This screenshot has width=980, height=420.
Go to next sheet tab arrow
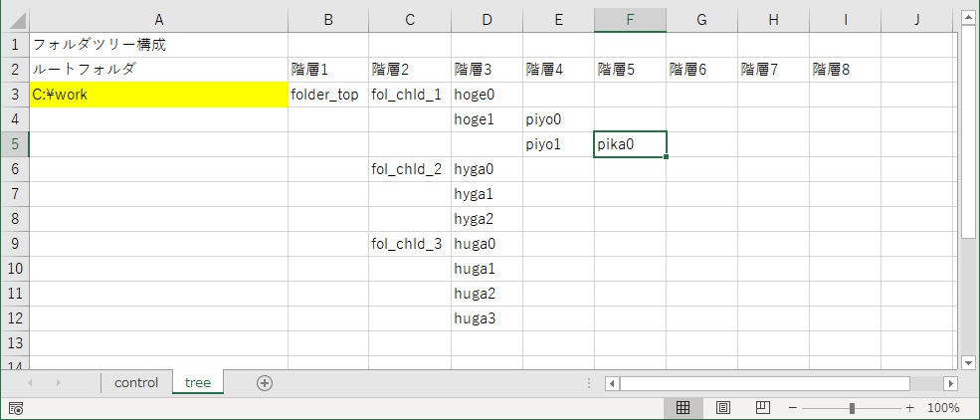pos(58,382)
